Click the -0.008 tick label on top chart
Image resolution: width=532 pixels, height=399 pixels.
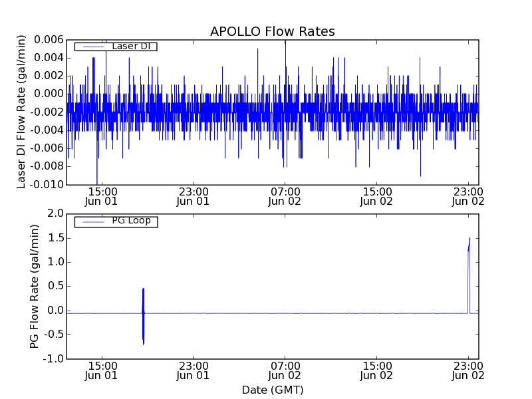[47, 166]
